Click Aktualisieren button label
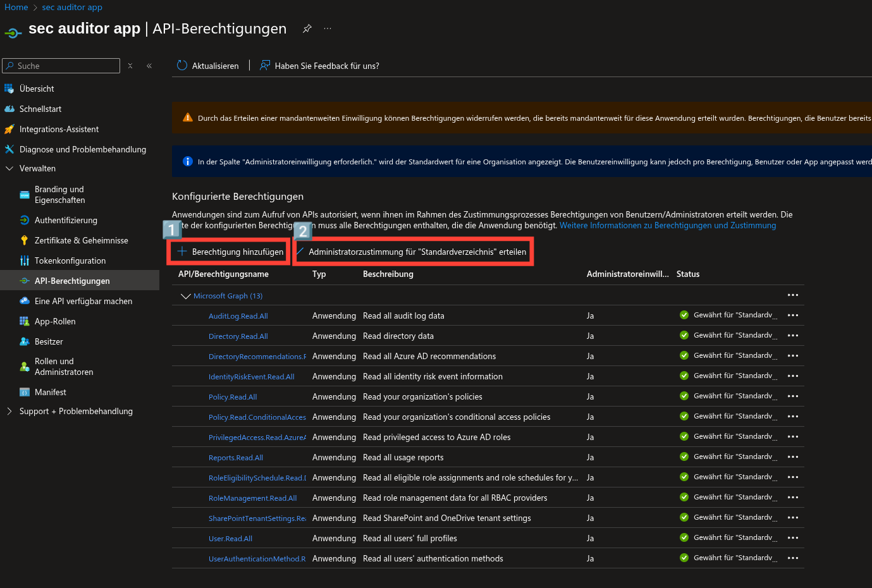The width and height of the screenshot is (872, 588). (216, 66)
